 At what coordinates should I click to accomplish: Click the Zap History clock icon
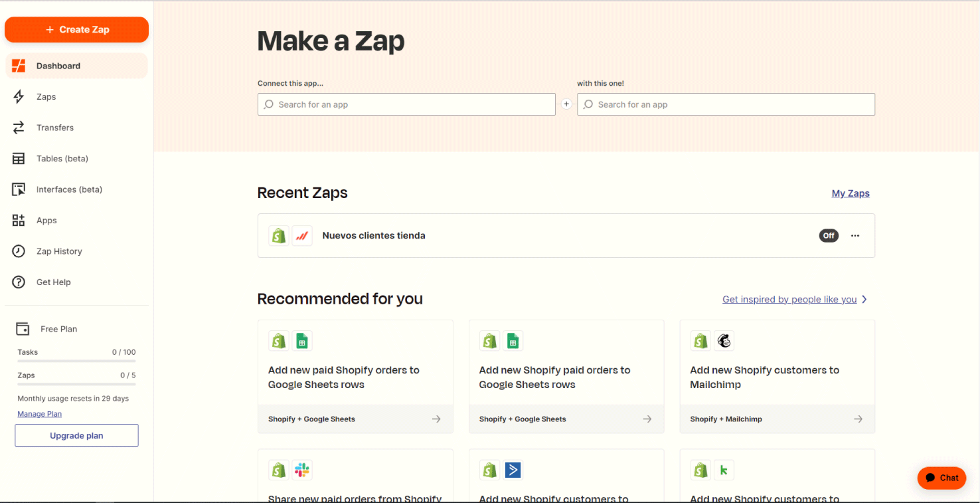click(19, 251)
